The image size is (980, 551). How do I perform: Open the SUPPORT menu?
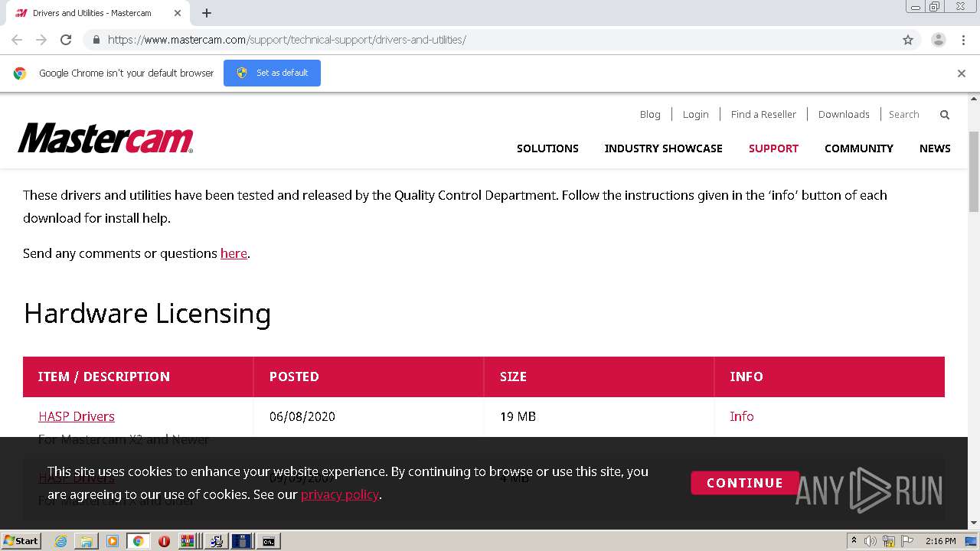click(x=773, y=148)
